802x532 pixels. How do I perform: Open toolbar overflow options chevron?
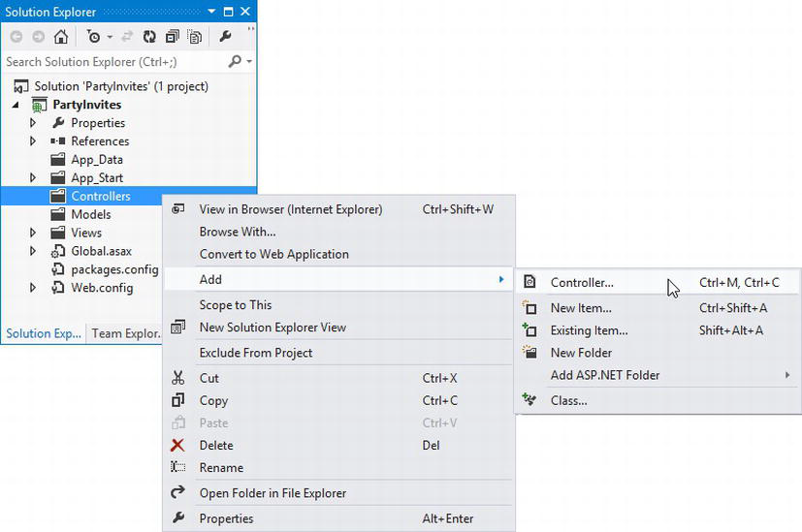coord(250,30)
